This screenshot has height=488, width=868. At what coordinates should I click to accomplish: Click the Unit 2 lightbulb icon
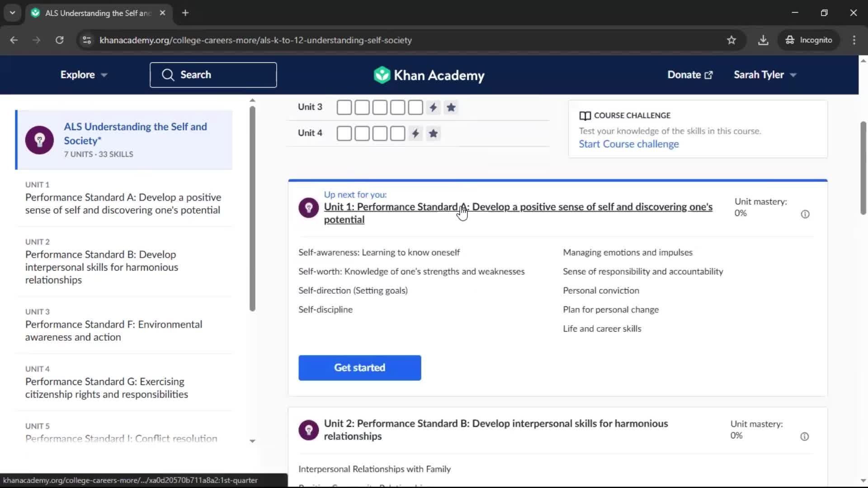(309, 430)
